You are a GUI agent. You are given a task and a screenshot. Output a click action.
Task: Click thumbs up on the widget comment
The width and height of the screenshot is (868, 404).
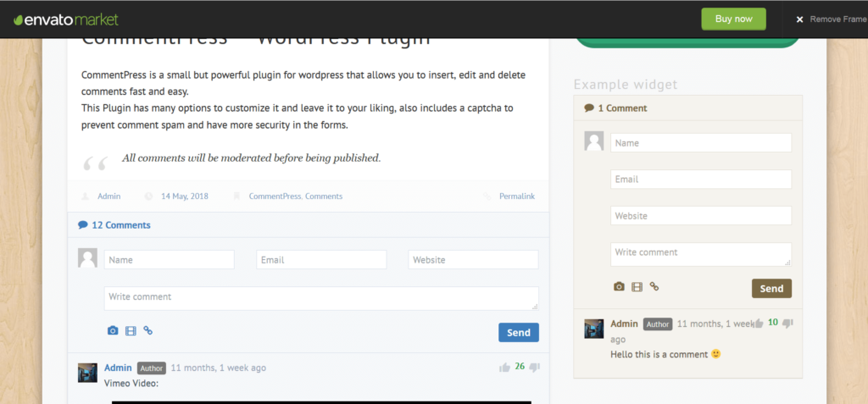[x=759, y=323]
